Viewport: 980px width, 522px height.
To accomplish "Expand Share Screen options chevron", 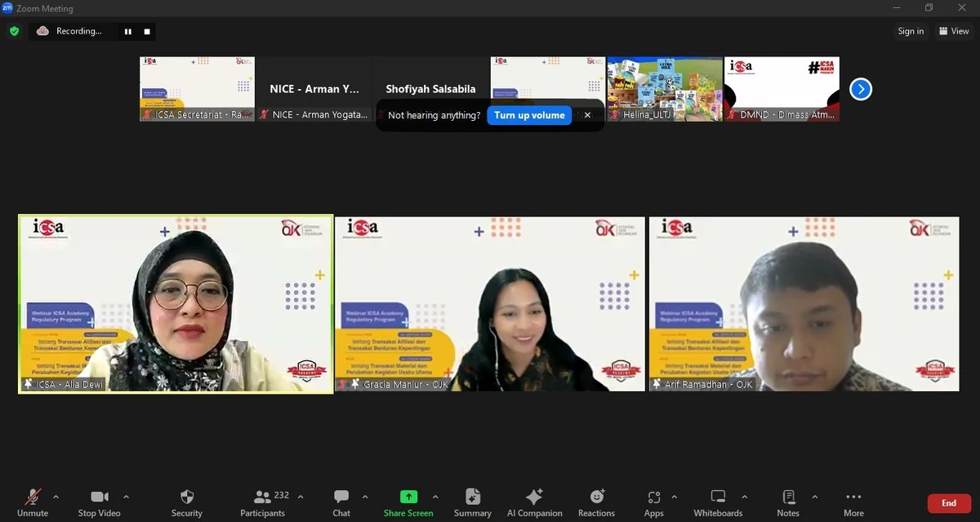I will [x=435, y=496].
